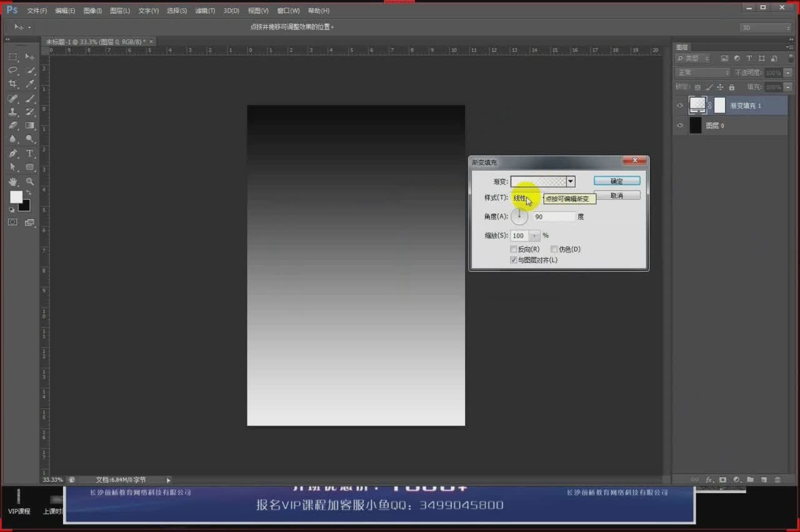Open the layer blend mode 正常 dropdown
This screenshot has width=800, height=532.
[702, 73]
